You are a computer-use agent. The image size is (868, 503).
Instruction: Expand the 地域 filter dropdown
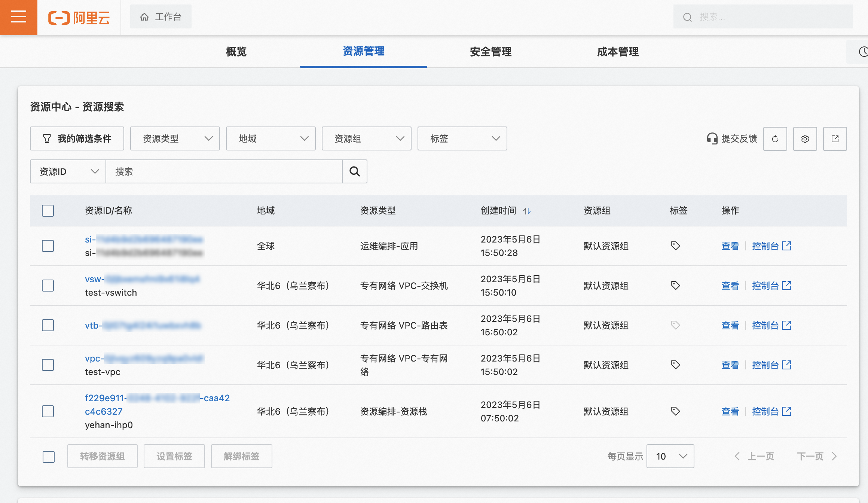click(271, 139)
